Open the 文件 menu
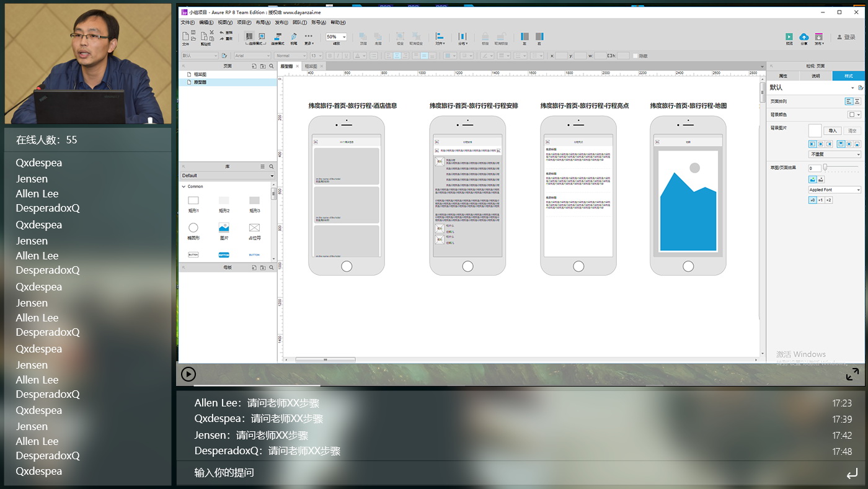This screenshot has height=489, width=868. pos(187,22)
